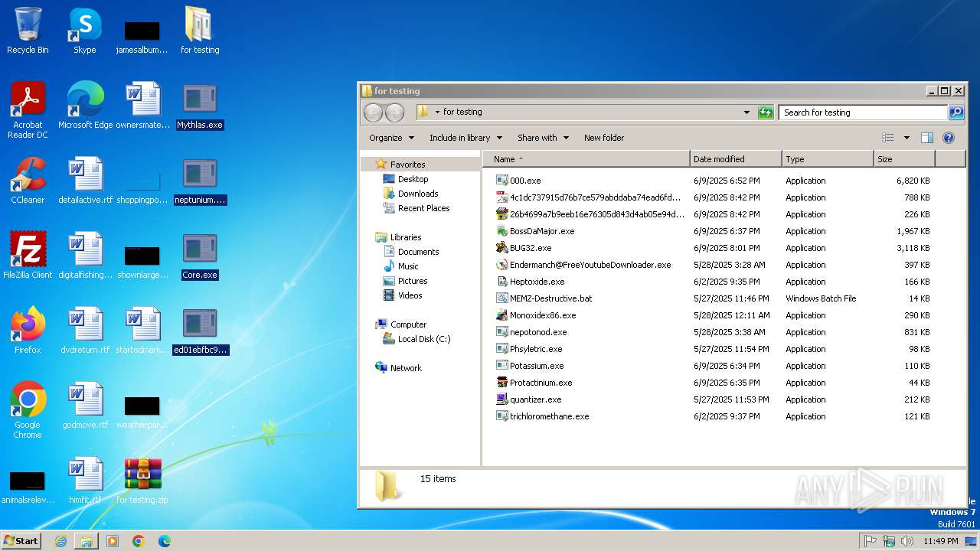The width and height of the screenshot is (980, 551).
Task: Open the Start menu
Action: pos(21,540)
